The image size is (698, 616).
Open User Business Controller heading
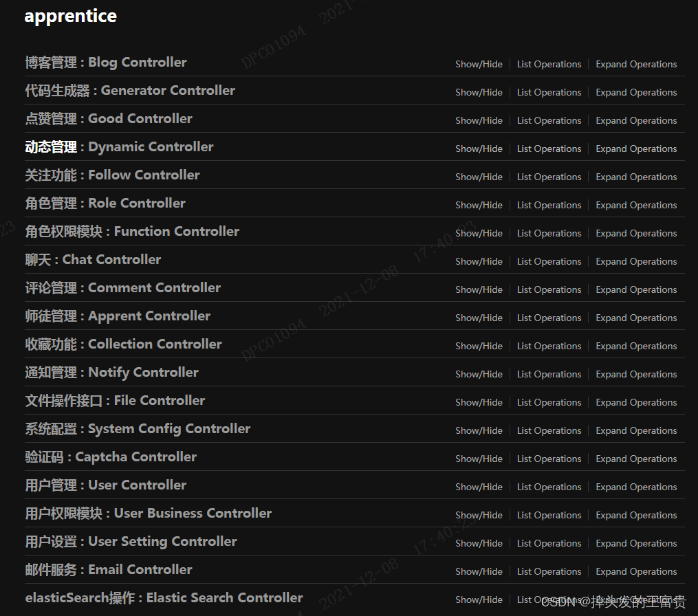149,513
